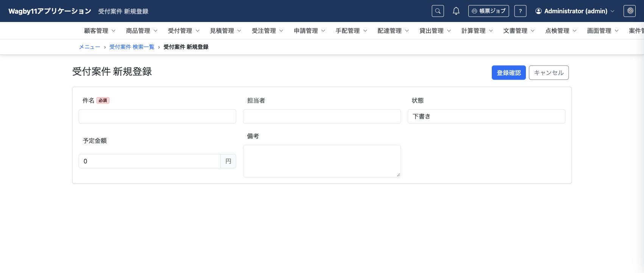644x273 pixels.
Task: Go to the Wagby11アプリケーション home title
Action: [x=50, y=11]
